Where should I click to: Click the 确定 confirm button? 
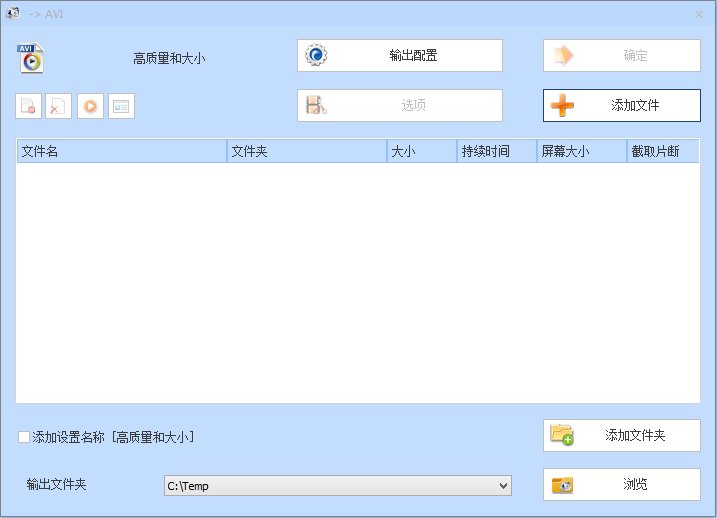[x=621, y=55]
